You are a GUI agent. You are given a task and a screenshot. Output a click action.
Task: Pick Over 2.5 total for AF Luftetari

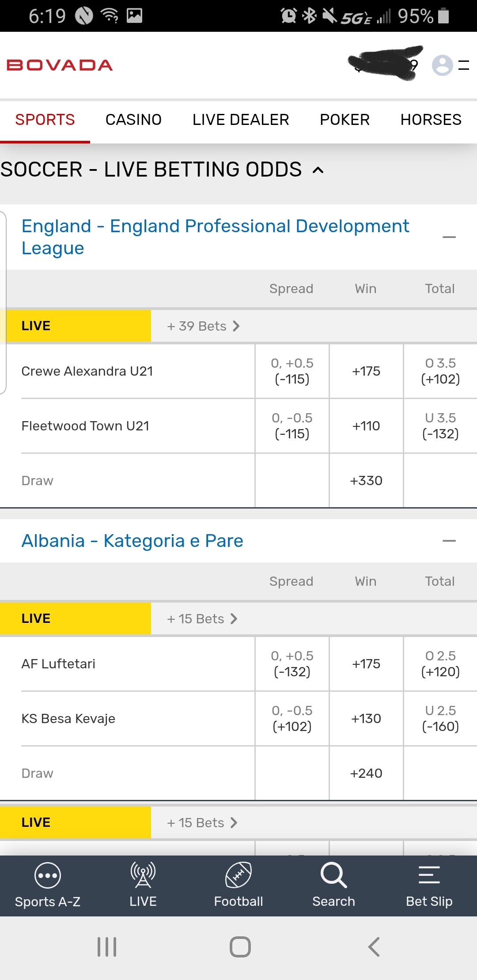point(440,664)
